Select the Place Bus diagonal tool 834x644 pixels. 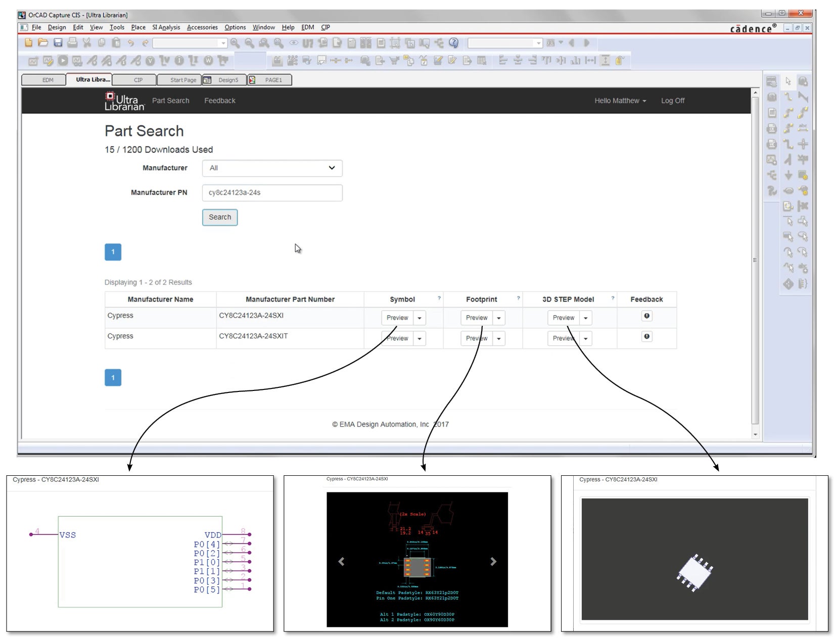coord(803,96)
